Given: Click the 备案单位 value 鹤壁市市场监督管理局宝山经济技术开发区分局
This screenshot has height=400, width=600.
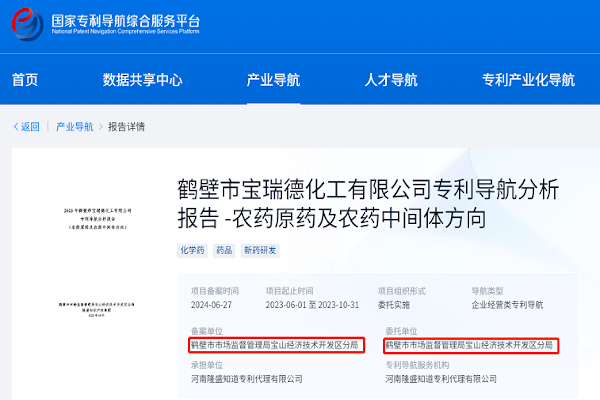Looking at the screenshot, I should tap(275, 345).
